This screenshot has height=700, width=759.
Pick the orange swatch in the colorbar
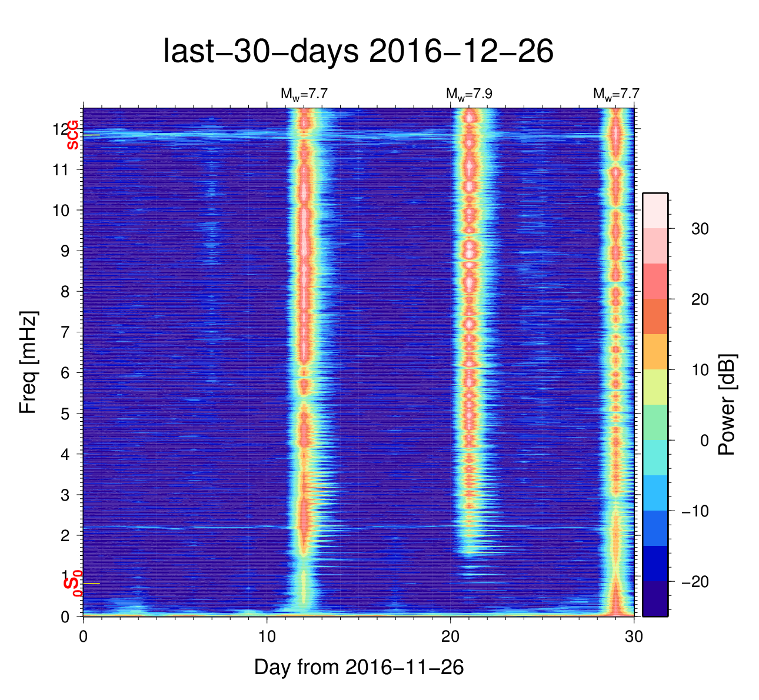click(x=655, y=352)
